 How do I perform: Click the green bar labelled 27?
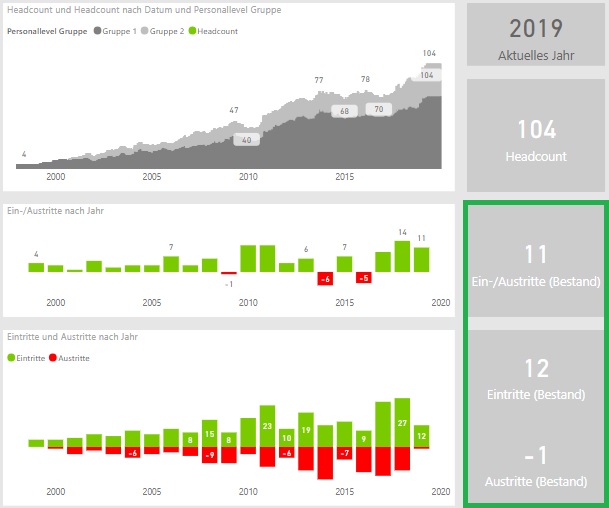(402, 422)
